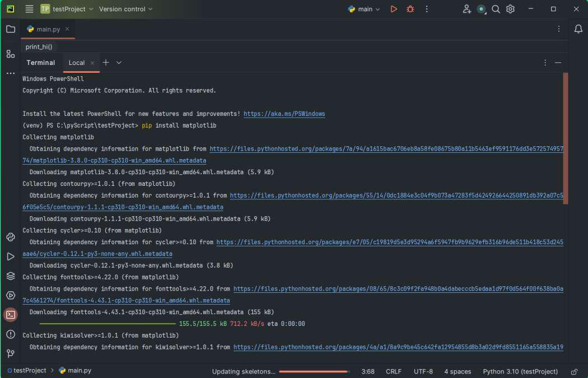This screenshot has height=378, width=588.
Task: Expand the Version control dropdown
Action: [125, 9]
